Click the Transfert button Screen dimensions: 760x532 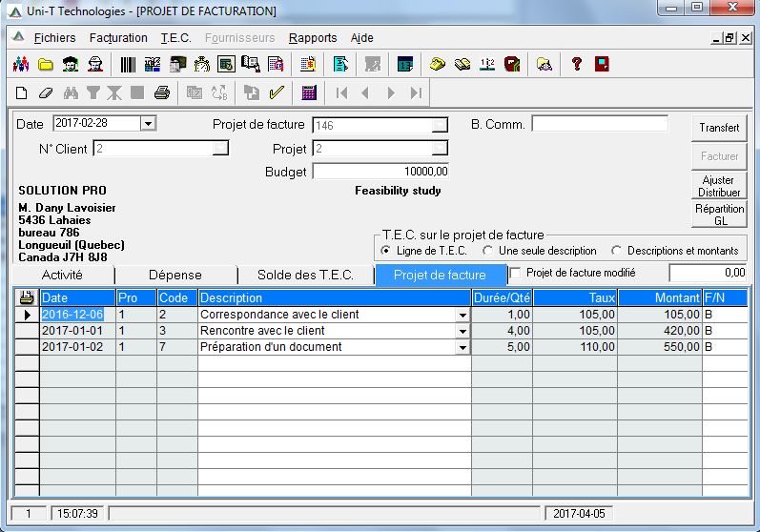(x=719, y=128)
